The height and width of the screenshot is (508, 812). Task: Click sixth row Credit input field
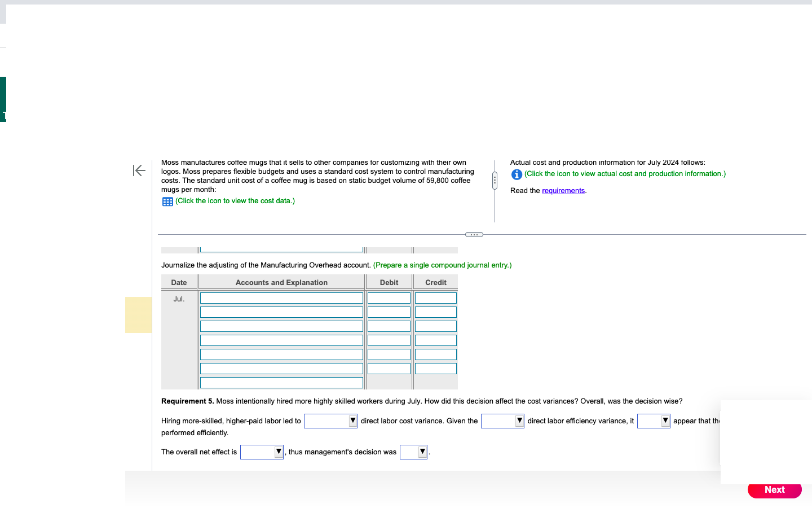point(436,369)
